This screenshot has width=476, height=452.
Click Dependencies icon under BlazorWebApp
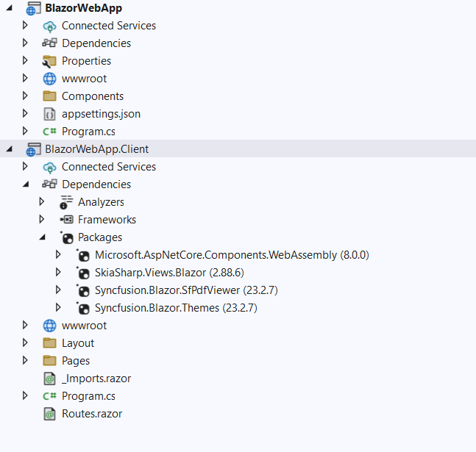coord(49,43)
